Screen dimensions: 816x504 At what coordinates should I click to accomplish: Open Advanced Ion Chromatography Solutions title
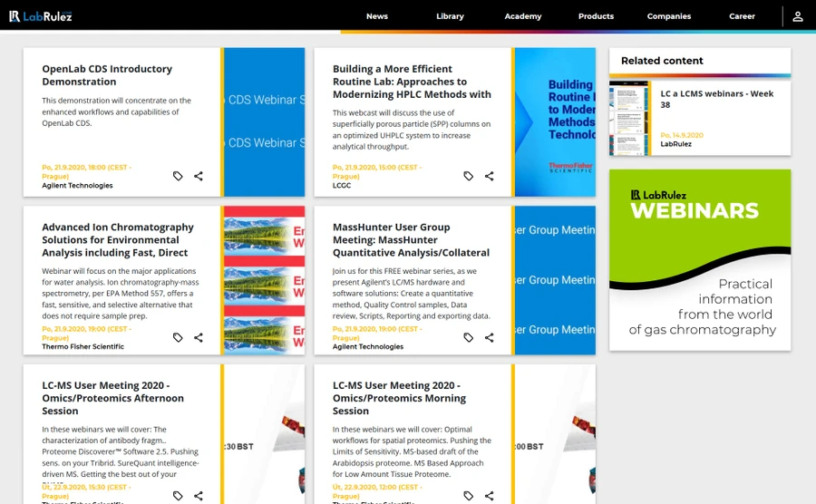click(118, 240)
